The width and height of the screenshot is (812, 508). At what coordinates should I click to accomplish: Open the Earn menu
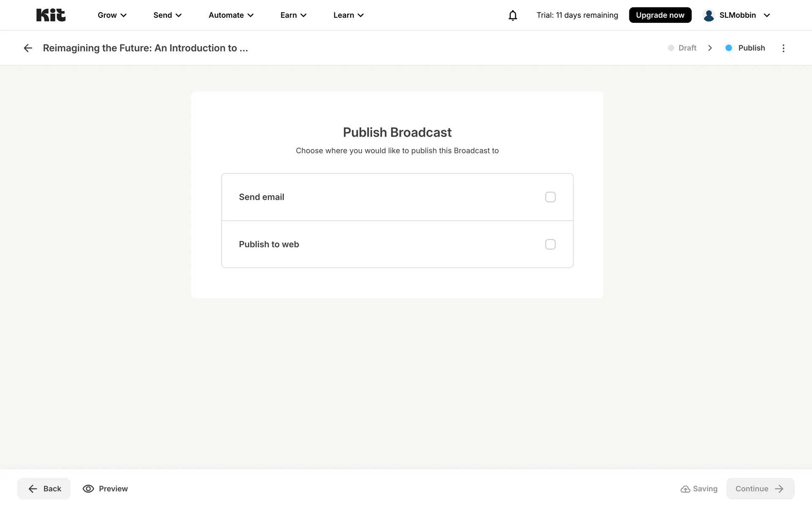click(x=293, y=15)
